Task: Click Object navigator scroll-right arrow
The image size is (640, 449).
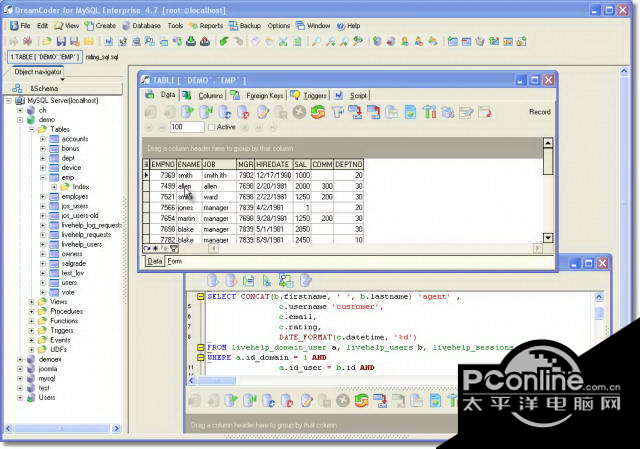Action: click(116, 428)
